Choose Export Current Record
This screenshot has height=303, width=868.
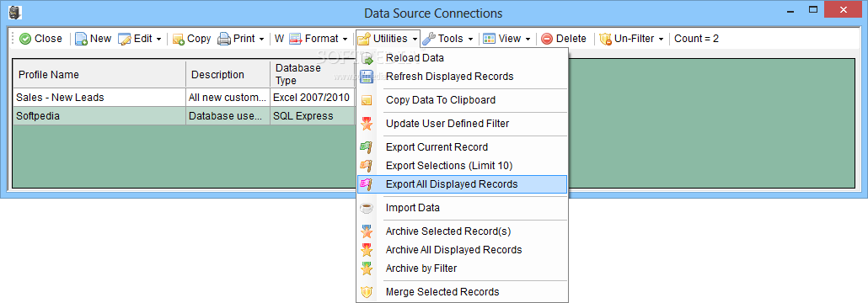[463, 147]
